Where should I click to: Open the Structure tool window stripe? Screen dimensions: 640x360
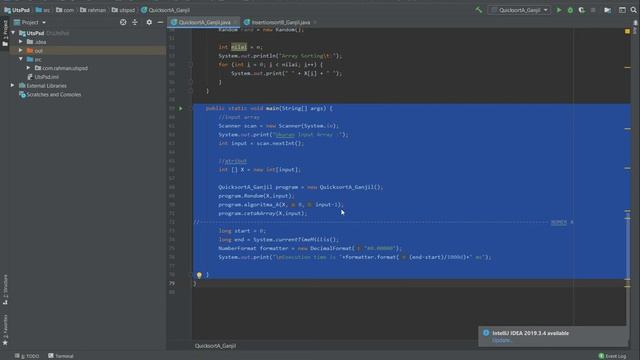tap(5, 290)
